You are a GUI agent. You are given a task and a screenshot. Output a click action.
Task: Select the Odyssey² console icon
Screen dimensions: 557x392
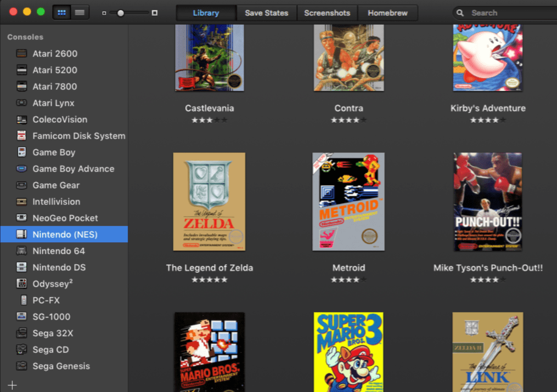tap(21, 283)
